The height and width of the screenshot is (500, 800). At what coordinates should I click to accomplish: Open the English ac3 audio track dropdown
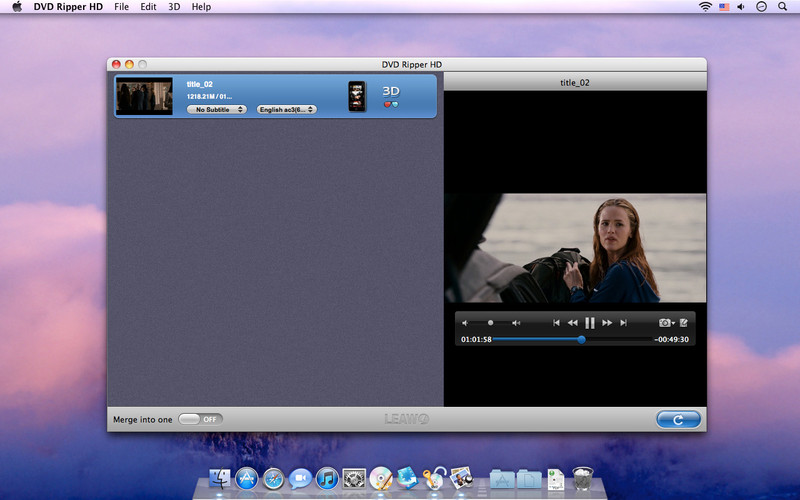[x=287, y=109]
